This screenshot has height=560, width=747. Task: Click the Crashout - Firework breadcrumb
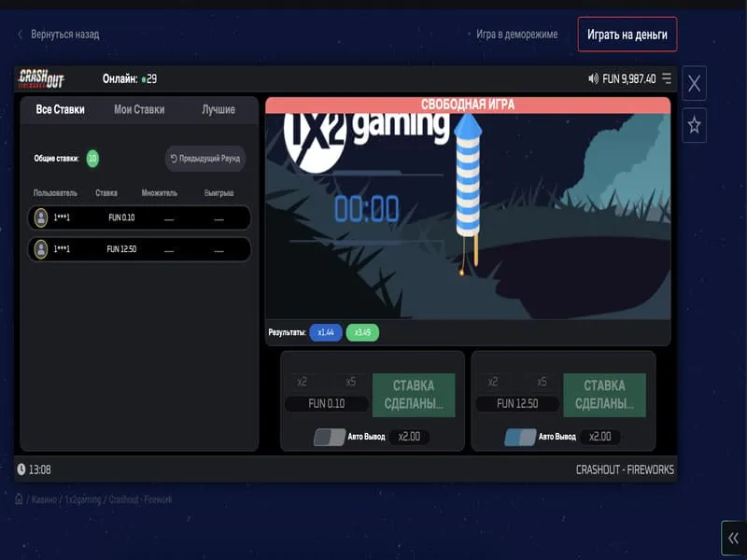point(141,499)
